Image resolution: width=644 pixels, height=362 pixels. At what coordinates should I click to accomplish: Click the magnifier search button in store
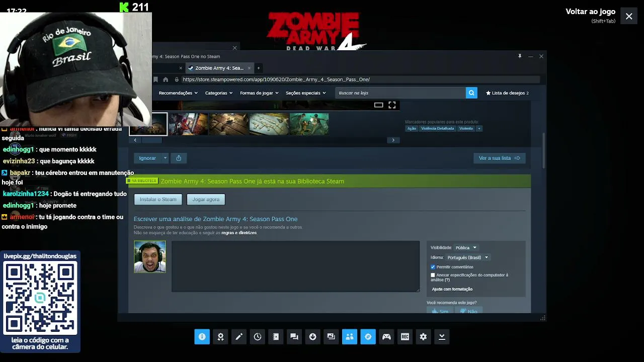(471, 93)
